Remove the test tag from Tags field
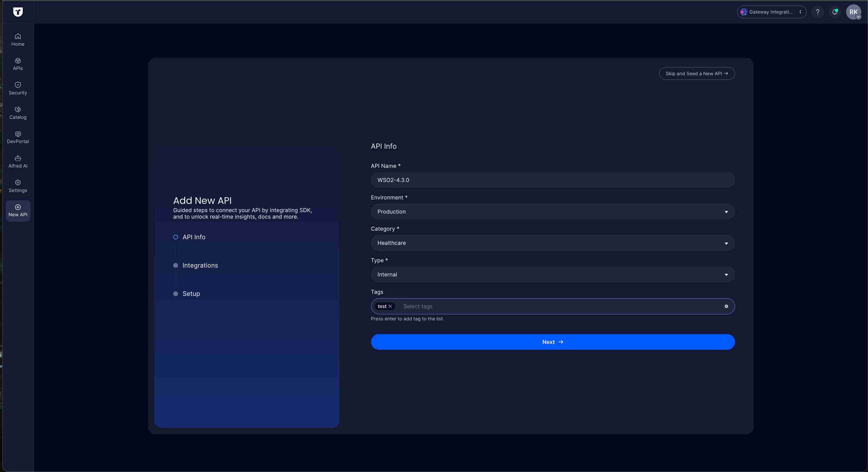 (391, 307)
